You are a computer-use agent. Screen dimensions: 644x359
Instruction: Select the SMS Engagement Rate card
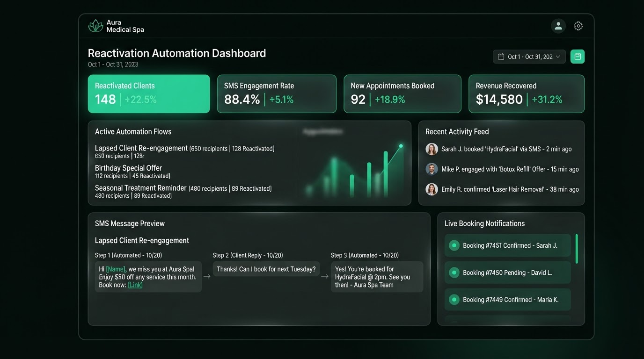(277, 94)
